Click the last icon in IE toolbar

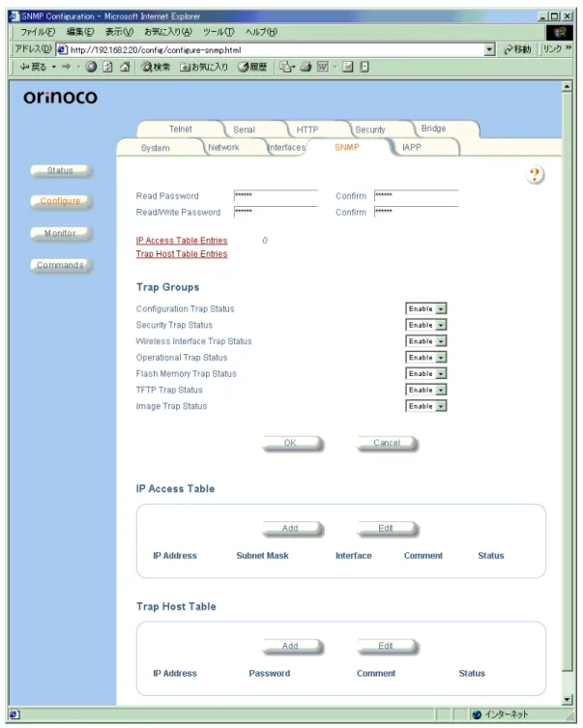coord(364,67)
